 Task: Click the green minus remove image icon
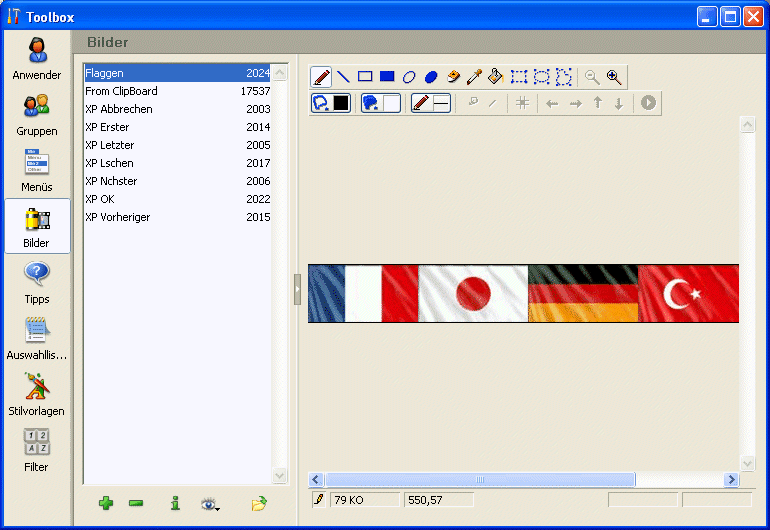click(x=136, y=504)
